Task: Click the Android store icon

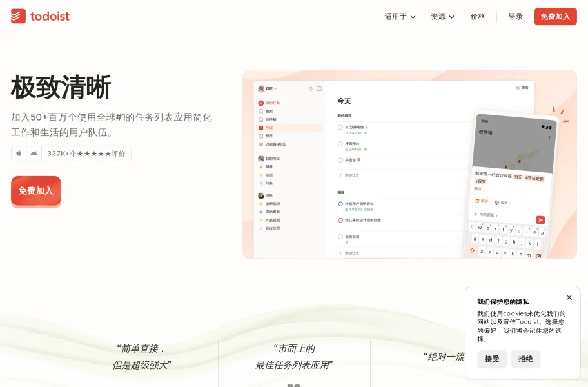Action: 34,153
